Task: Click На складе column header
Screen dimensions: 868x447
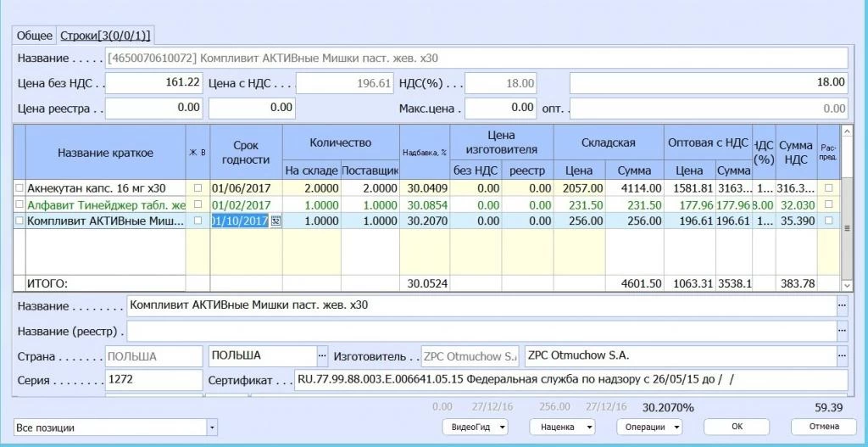Action: pyautogui.click(x=312, y=170)
